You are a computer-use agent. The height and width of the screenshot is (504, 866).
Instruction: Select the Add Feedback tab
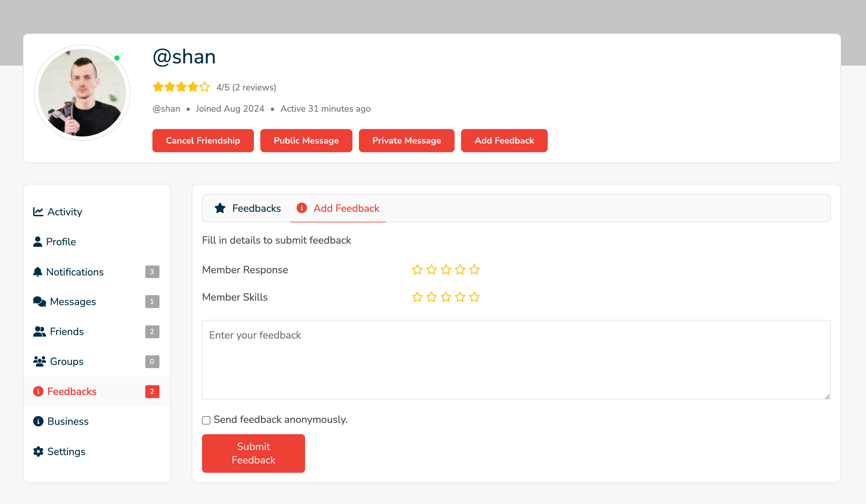point(346,208)
